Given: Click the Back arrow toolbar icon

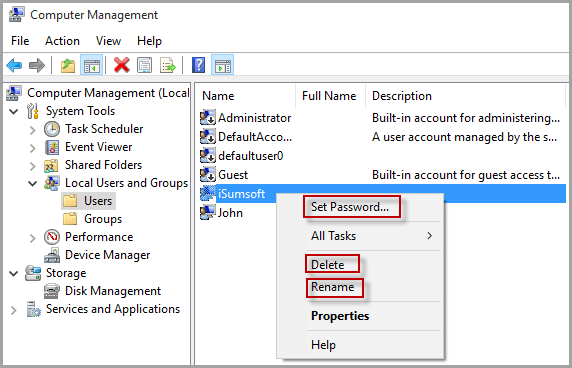Looking at the screenshot, I should point(14,66).
